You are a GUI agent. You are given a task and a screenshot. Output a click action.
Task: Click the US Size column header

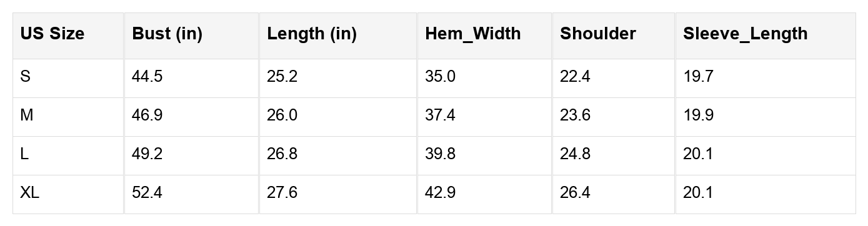[68, 36]
